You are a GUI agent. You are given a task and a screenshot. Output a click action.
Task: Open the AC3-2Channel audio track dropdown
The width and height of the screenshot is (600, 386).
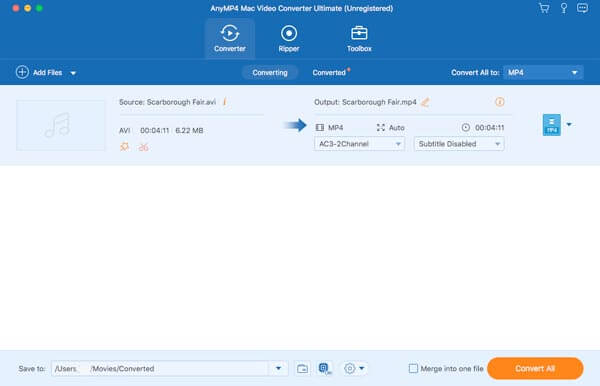coord(359,144)
